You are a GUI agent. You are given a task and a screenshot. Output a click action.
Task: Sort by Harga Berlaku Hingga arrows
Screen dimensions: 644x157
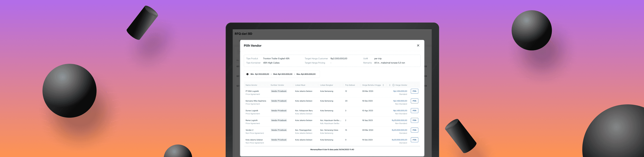383,85
